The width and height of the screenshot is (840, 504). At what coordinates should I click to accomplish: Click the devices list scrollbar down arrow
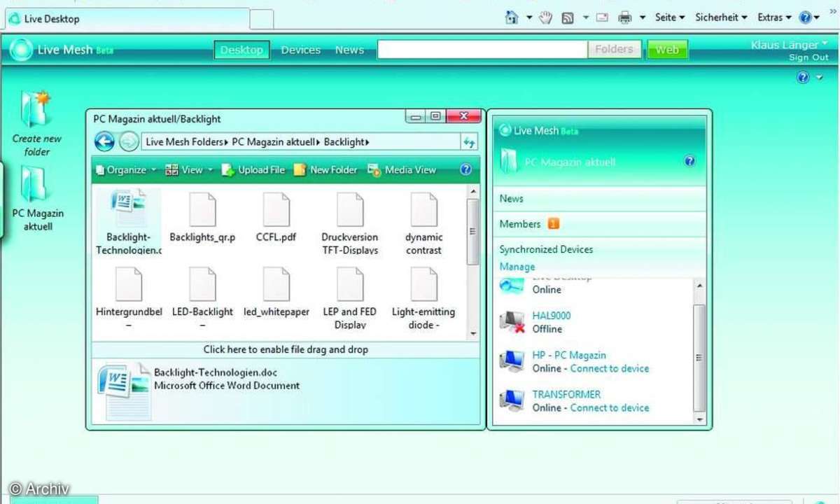pos(699,419)
